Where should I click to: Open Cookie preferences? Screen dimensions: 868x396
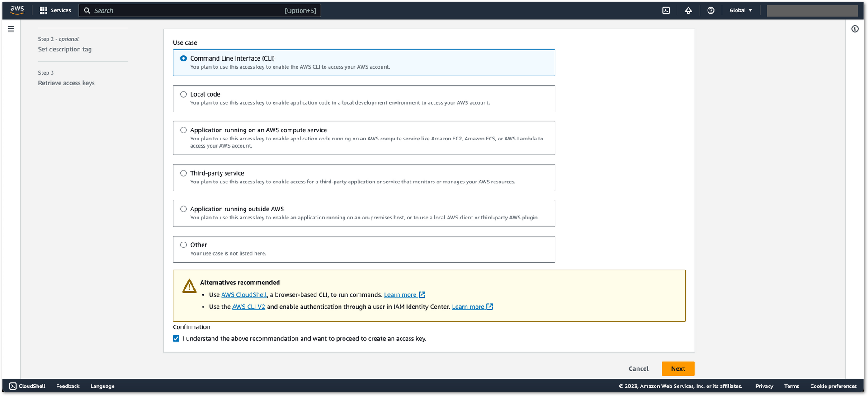pos(833,386)
